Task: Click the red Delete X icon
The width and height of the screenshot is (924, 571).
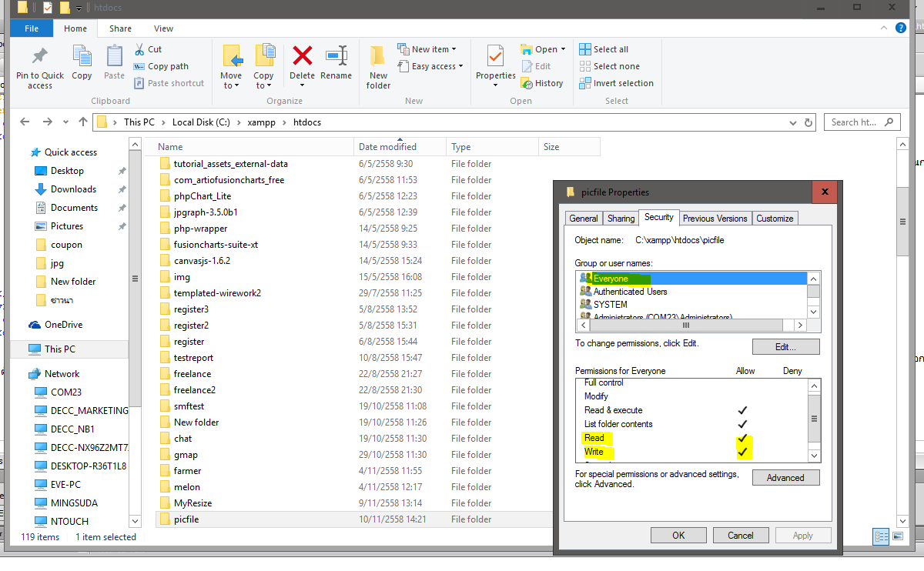Action: click(x=303, y=56)
